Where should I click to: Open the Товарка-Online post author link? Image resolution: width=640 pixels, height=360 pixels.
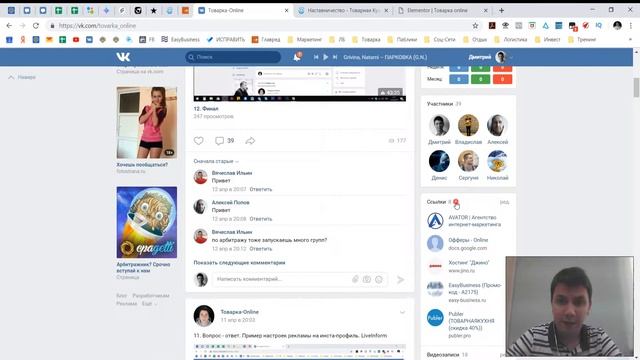240,312
